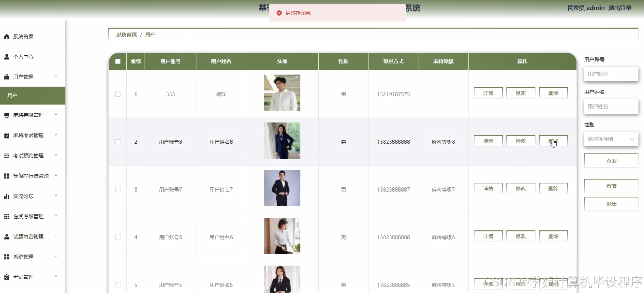Open avatar photo of 用户姓名7

point(282,188)
